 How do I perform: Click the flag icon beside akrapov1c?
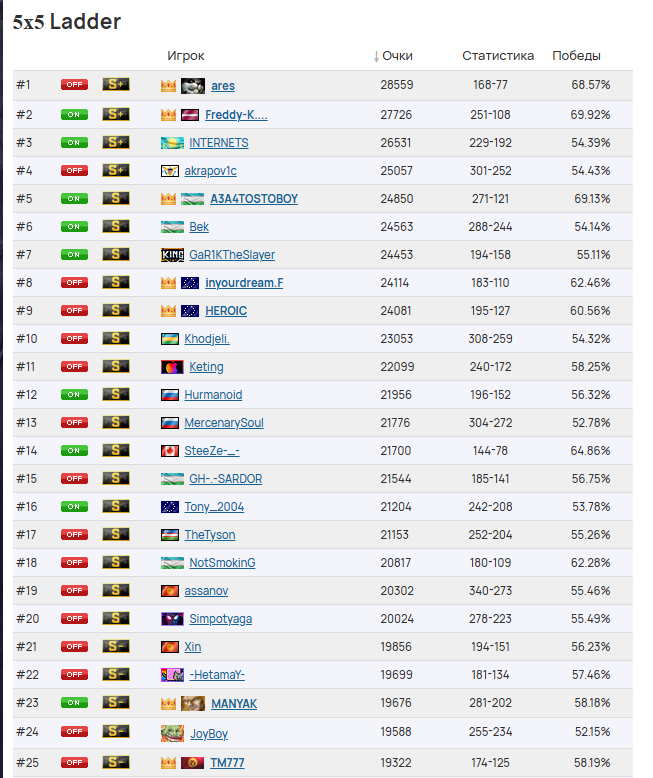point(170,171)
